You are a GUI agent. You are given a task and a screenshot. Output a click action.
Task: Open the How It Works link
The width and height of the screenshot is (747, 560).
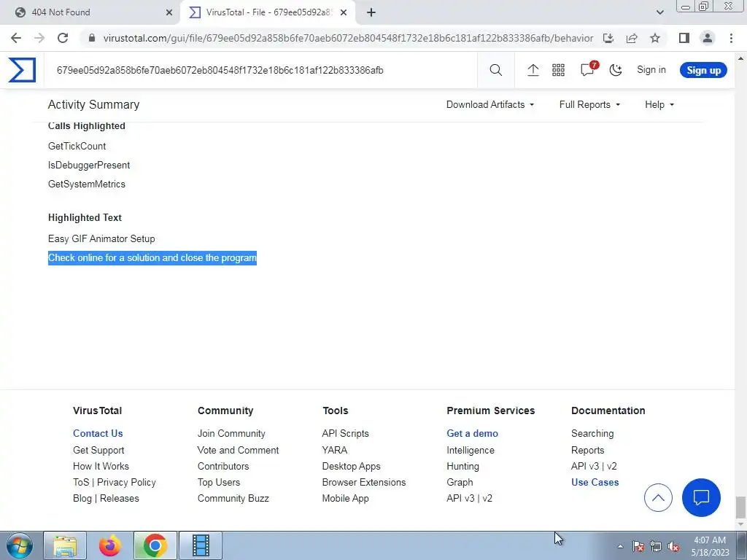[101, 466]
